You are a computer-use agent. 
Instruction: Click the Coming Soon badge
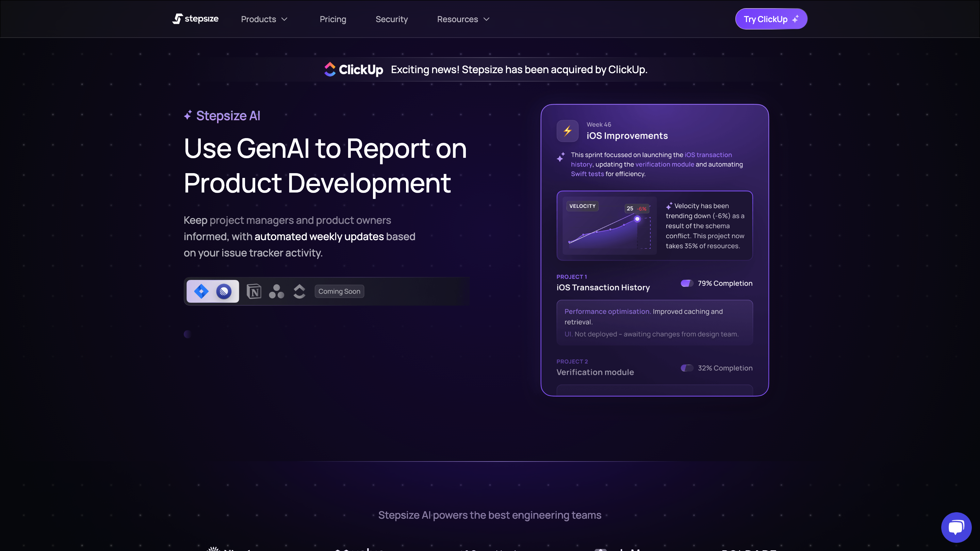[339, 291]
